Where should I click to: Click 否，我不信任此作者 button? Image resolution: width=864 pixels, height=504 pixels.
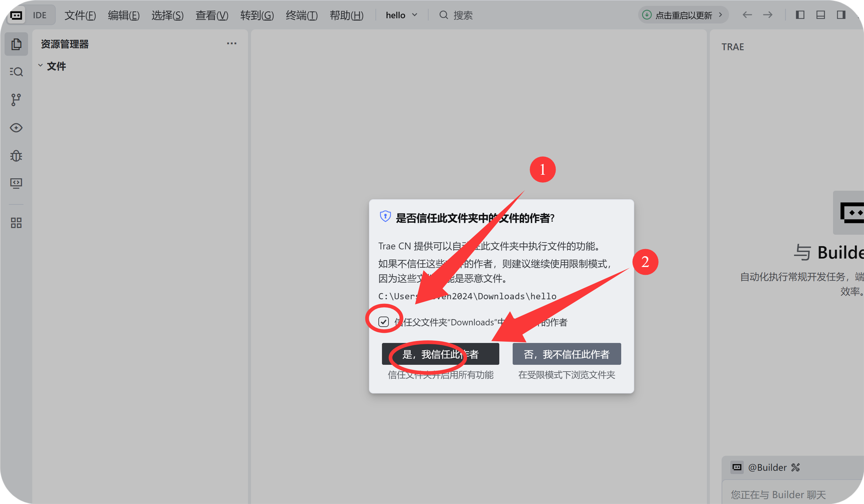(566, 354)
